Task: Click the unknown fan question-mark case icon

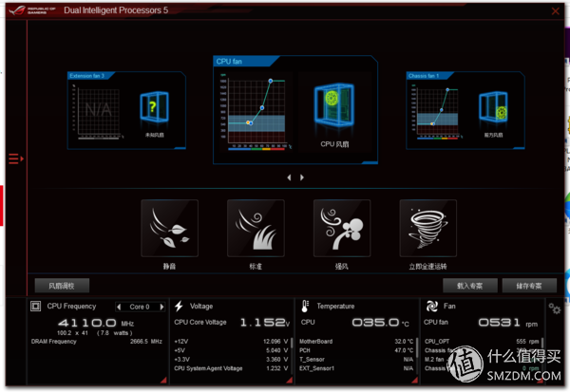Action: 155,107
